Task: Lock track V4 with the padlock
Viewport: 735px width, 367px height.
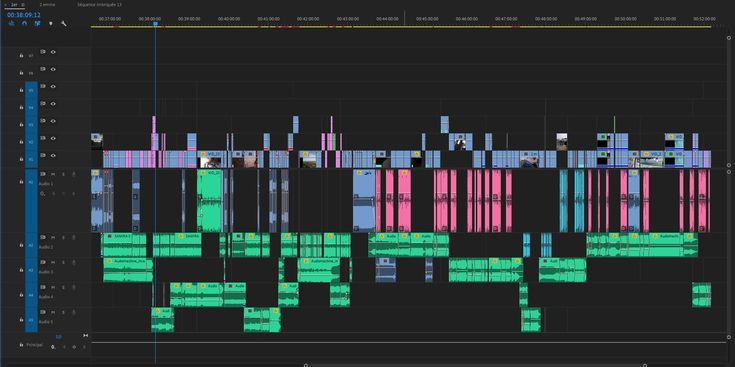Action: coord(21,107)
